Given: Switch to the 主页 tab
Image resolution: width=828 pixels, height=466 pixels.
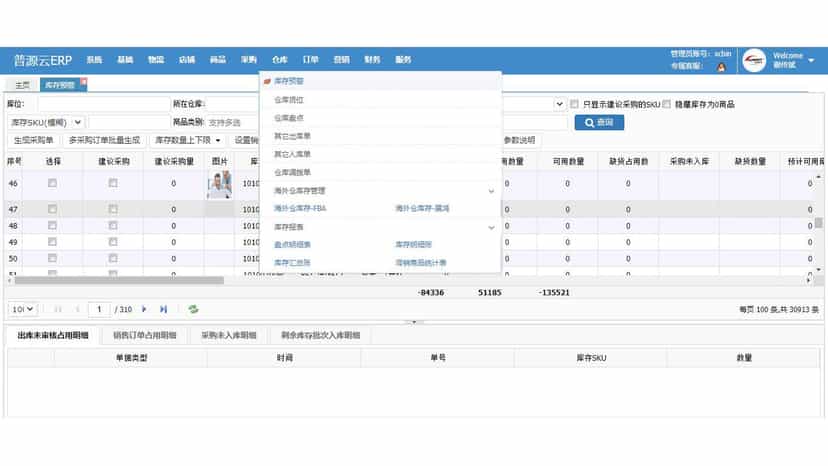Looking at the screenshot, I should [22, 85].
